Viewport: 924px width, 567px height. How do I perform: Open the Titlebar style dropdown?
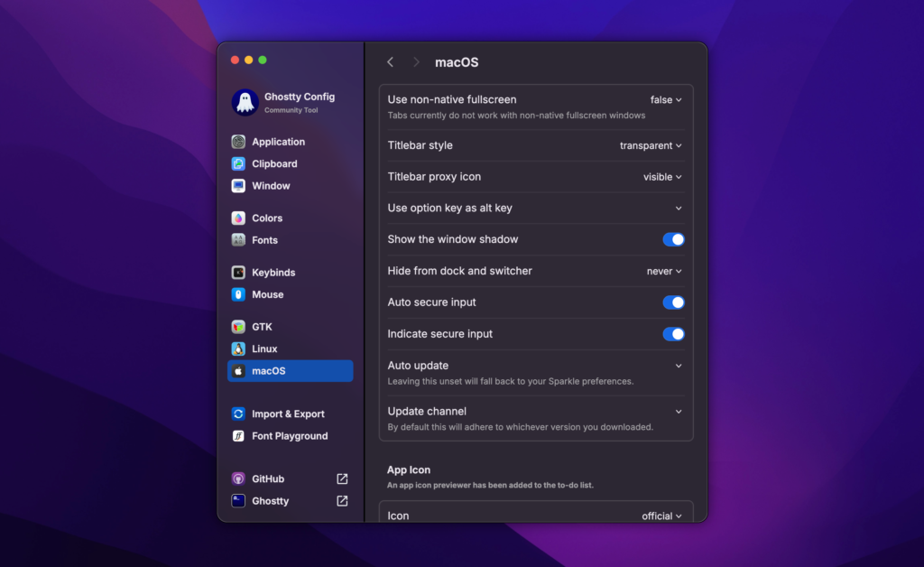(651, 145)
